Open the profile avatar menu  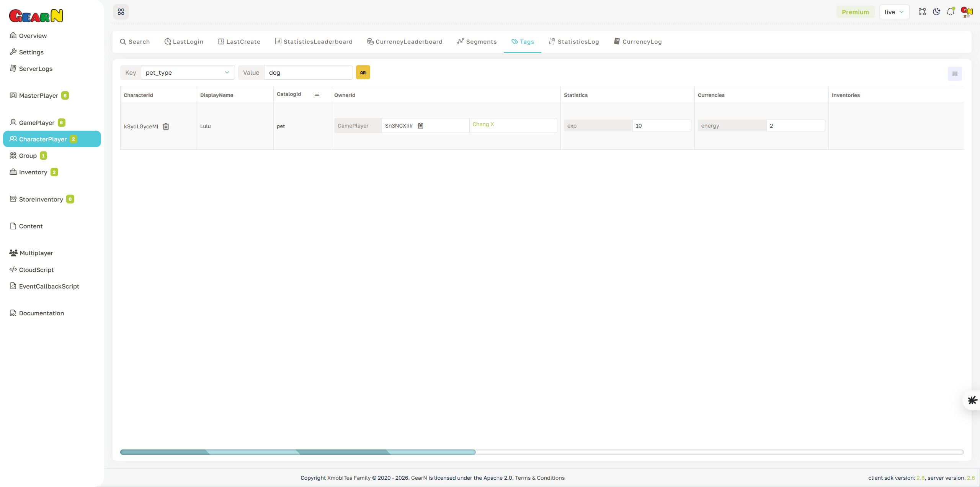pyautogui.click(x=966, y=12)
